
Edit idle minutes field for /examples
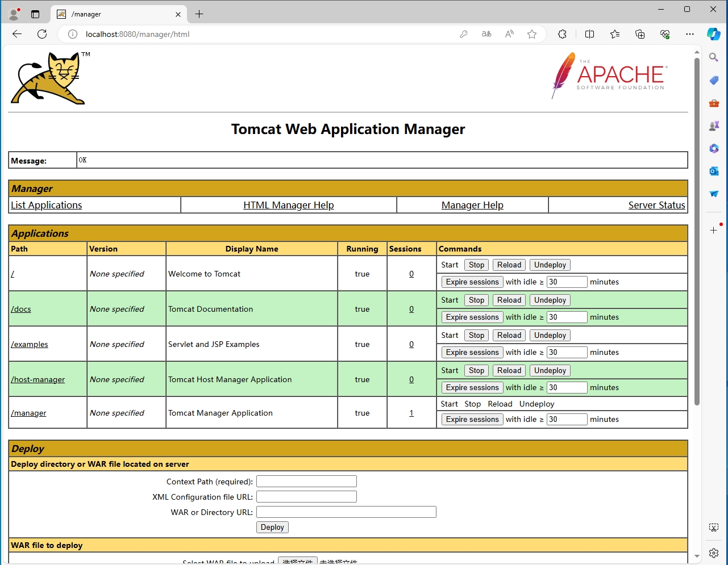(567, 352)
